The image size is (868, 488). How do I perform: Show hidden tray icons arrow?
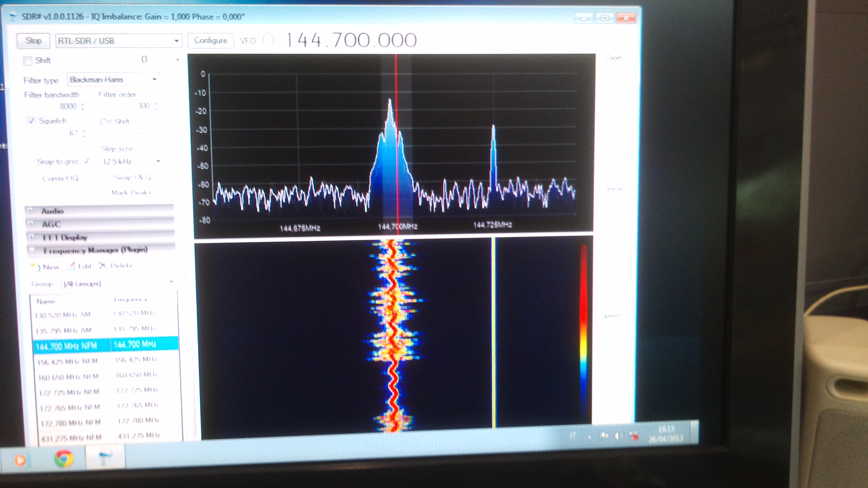pyautogui.click(x=589, y=437)
